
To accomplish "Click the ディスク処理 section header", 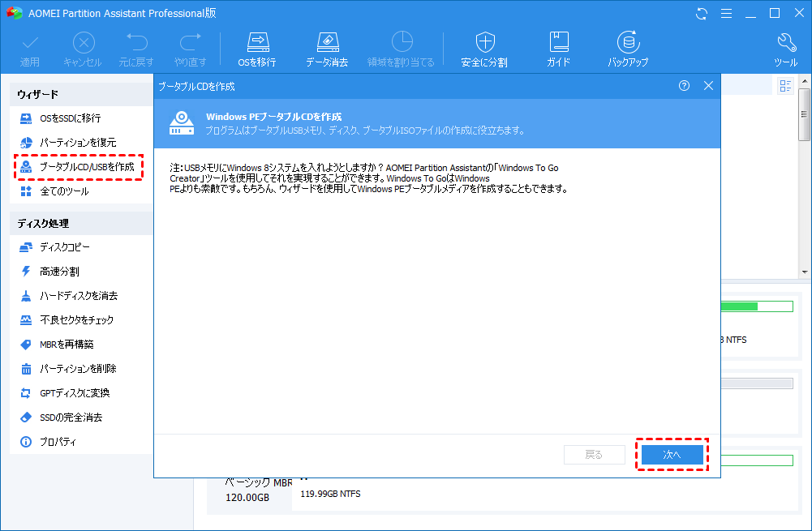I will (81, 224).
